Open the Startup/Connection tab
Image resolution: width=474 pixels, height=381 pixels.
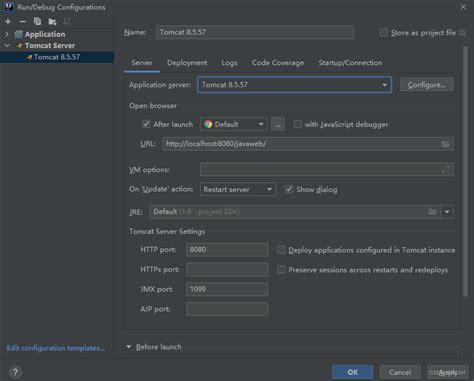point(350,63)
